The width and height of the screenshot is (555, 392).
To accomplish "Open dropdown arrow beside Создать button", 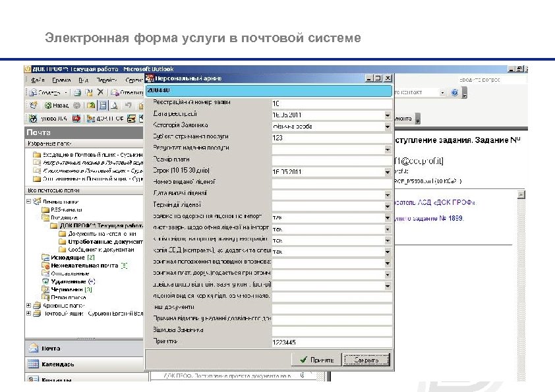I will pos(66,93).
